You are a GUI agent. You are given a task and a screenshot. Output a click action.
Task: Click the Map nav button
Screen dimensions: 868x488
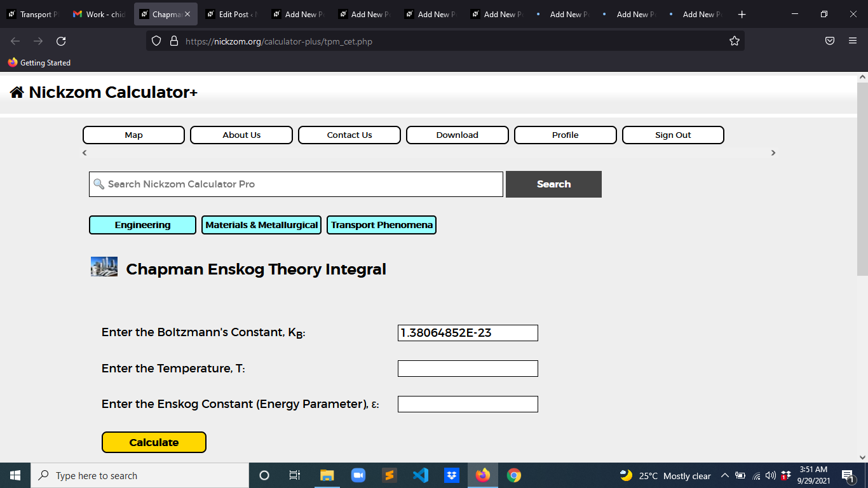tap(133, 135)
